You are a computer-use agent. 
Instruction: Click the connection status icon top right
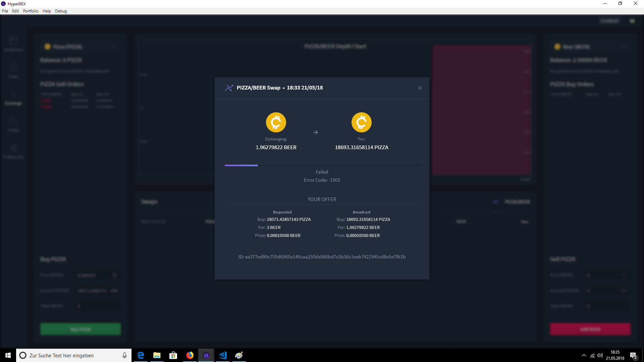point(632,20)
